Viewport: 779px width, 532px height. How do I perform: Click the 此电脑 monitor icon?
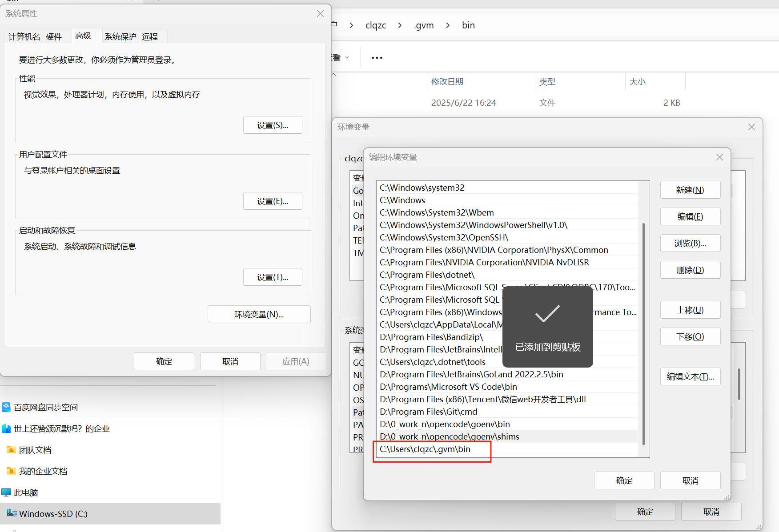pos(6,492)
